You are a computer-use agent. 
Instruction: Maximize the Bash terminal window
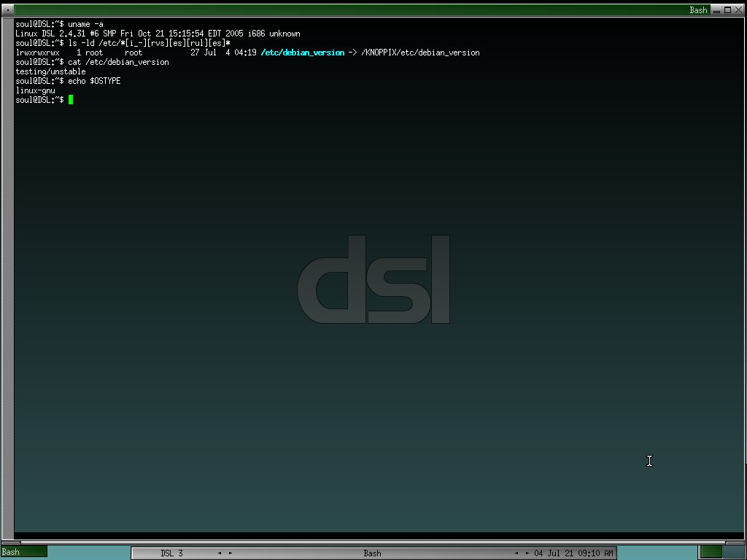pyautogui.click(x=727, y=10)
